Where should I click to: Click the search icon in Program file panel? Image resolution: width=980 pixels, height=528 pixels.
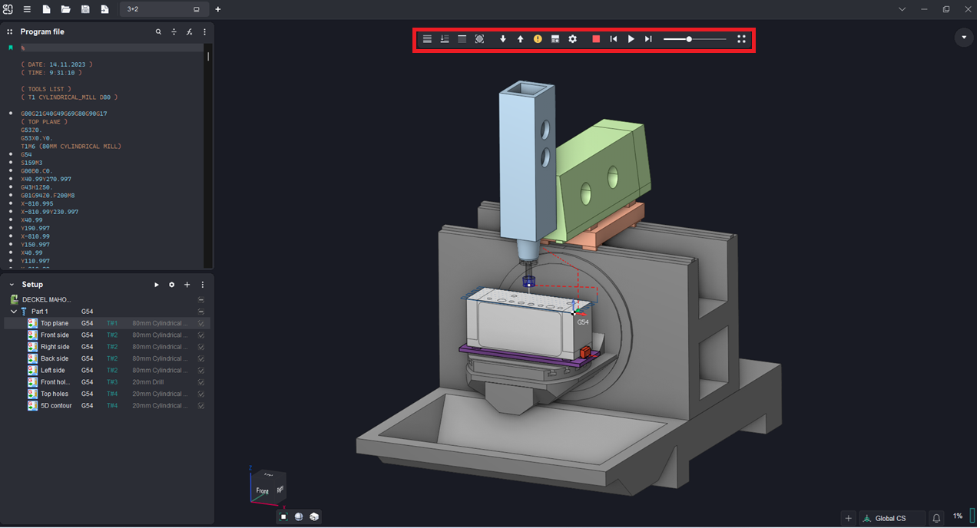pos(158,32)
